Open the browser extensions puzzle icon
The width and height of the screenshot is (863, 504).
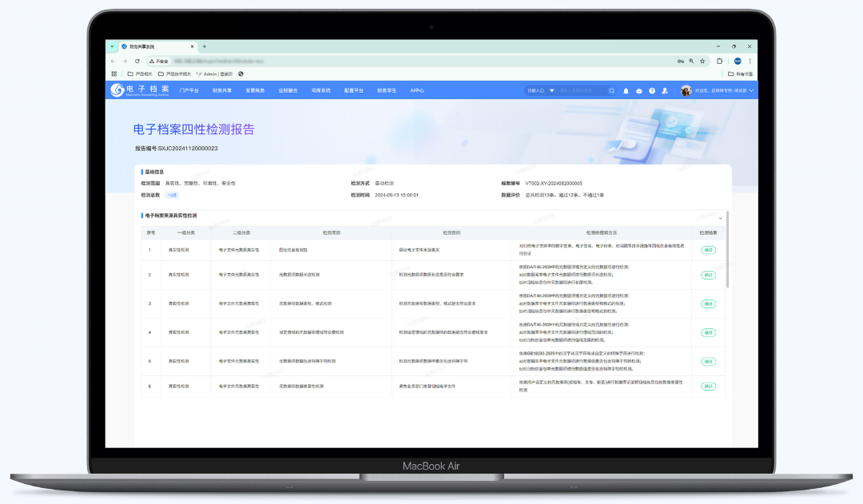720,61
